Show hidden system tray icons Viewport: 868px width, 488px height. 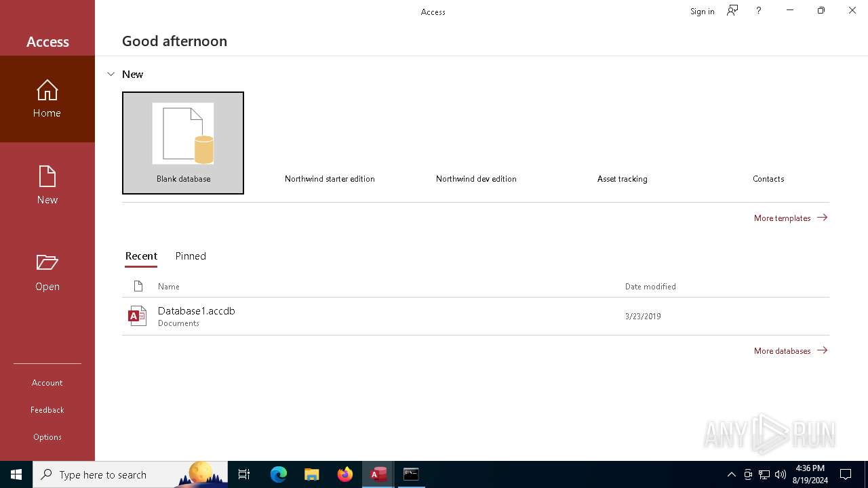pyautogui.click(x=732, y=474)
